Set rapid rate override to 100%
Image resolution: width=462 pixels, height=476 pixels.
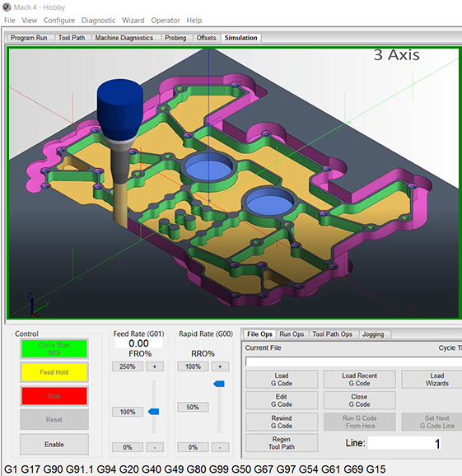(193, 366)
